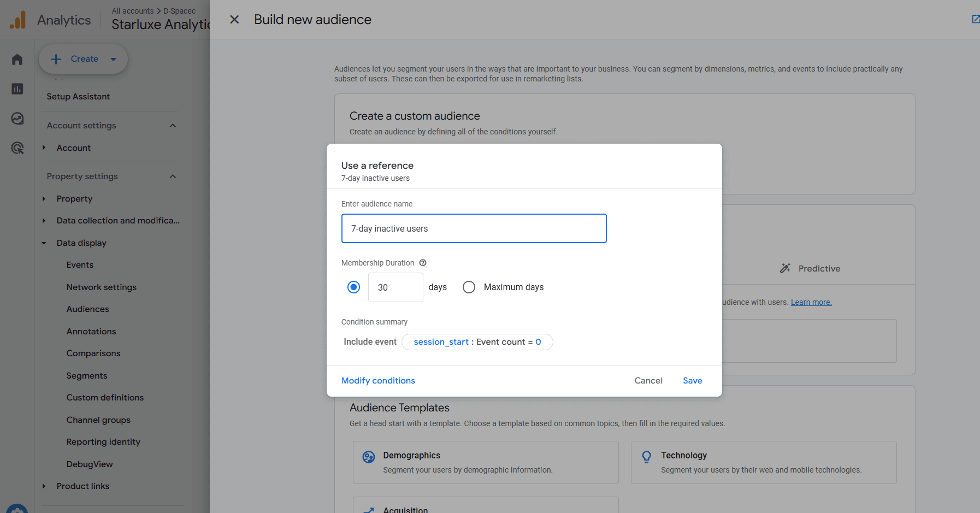Viewport: 980px width, 513px height.
Task: Collapse the Data display tree item
Action: pos(44,243)
